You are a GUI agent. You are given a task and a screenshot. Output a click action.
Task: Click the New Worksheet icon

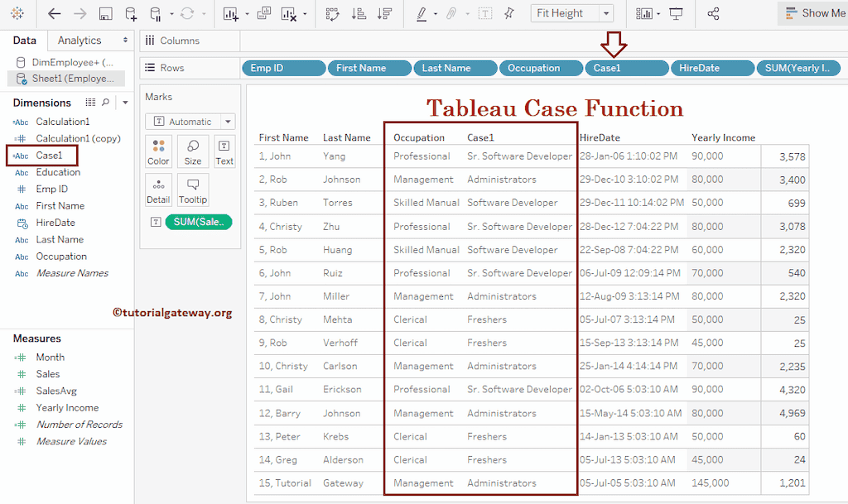tap(231, 14)
